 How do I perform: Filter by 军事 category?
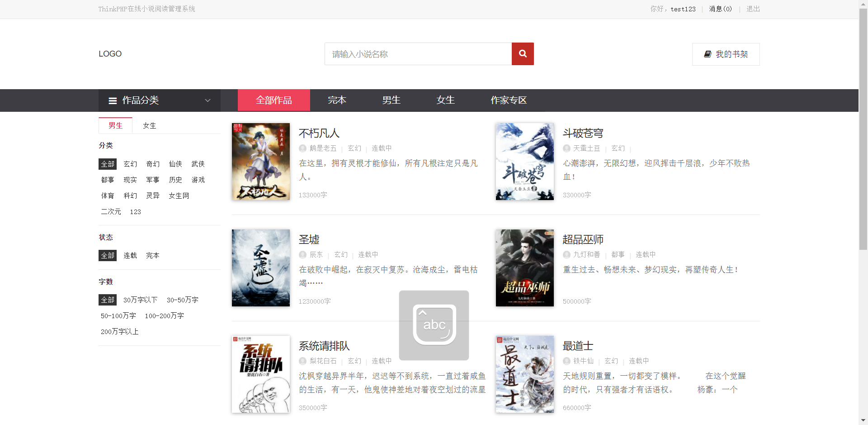coord(153,180)
